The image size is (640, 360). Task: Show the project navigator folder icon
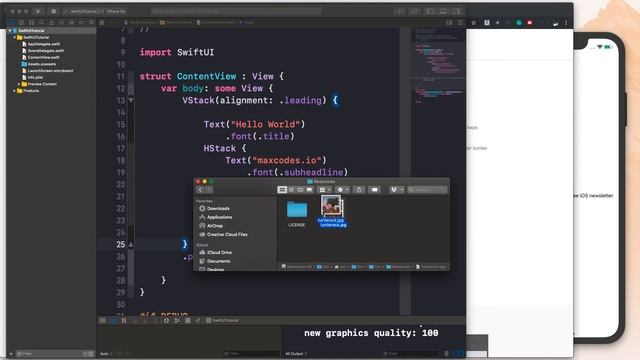11,22
